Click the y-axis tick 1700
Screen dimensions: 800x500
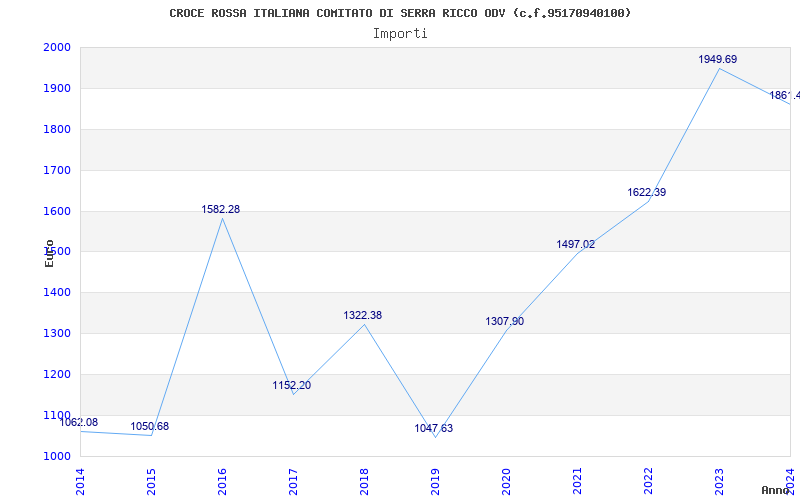pyautogui.click(x=57, y=170)
